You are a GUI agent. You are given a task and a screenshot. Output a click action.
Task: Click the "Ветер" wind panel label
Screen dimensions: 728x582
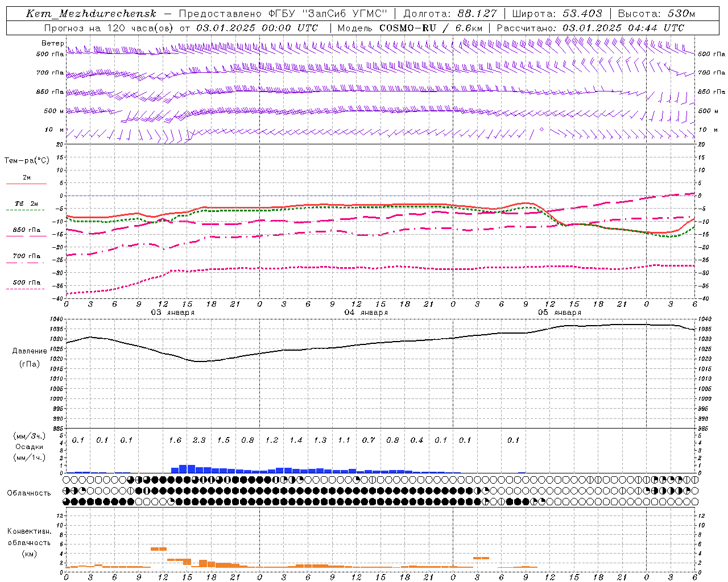(53, 43)
